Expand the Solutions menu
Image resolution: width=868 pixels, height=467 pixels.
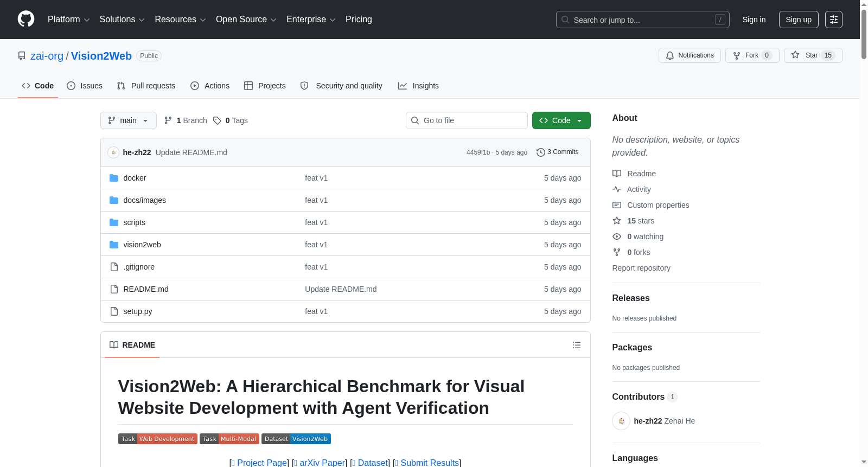(122, 20)
